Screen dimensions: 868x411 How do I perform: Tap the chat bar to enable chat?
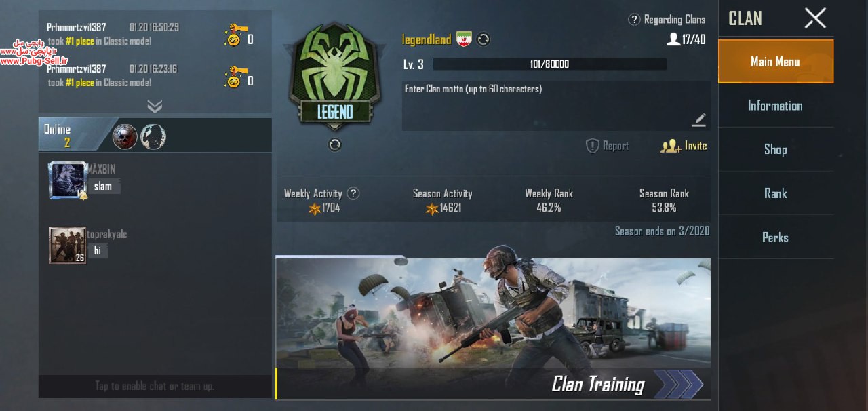[x=155, y=386]
